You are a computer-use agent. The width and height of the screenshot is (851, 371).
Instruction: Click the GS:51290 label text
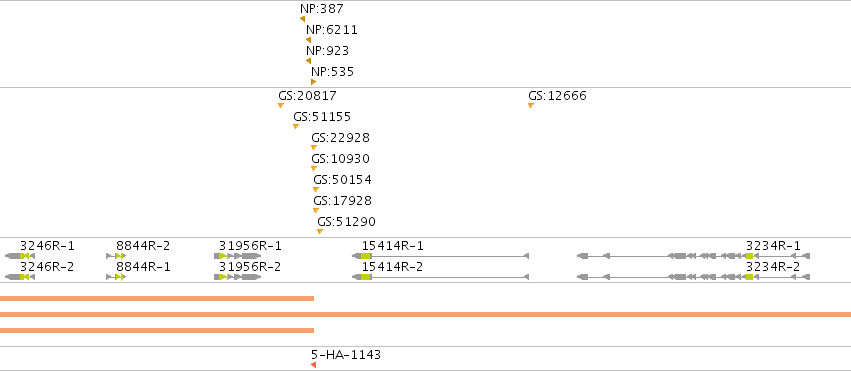[346, 222]
